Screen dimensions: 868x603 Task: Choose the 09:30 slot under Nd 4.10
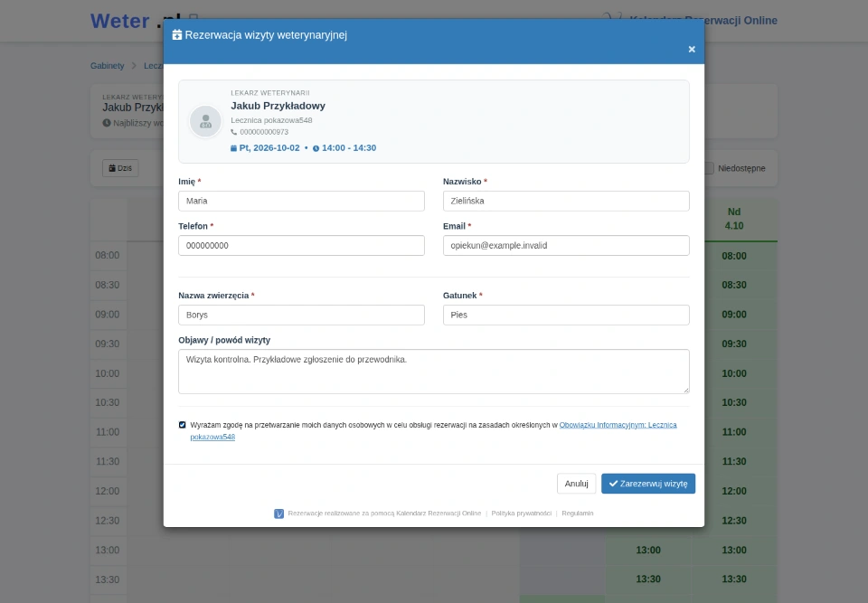[x=734, y=344]
